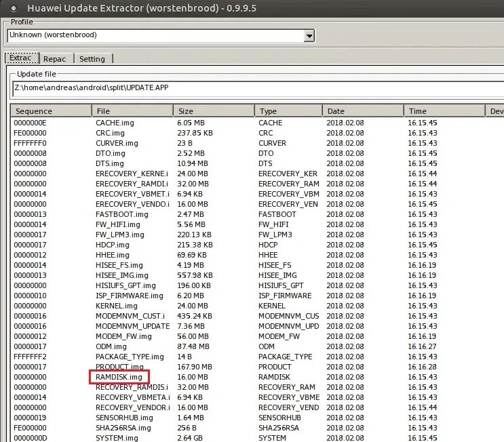This screenshot has width=504, height=442.
Task: Select the FW_HIFI.img file entry
Action: pos(117,224)
